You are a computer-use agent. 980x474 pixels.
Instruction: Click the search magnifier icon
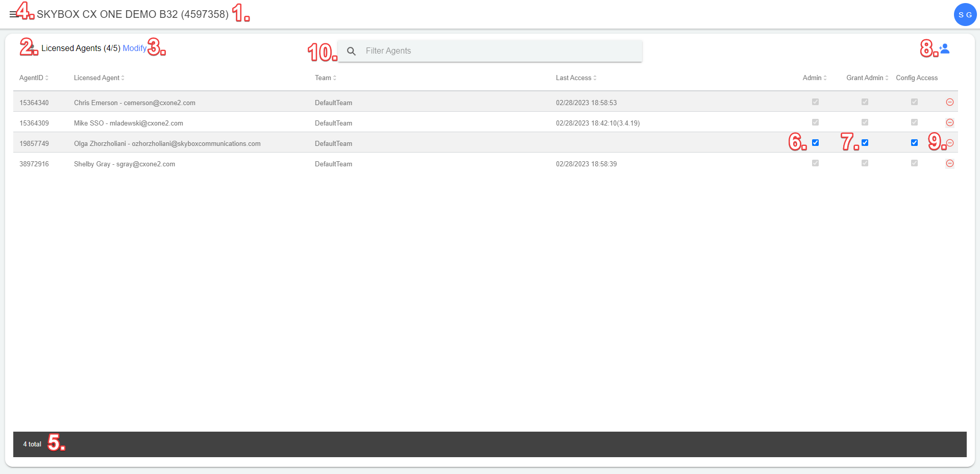click(x=351, y=51)
